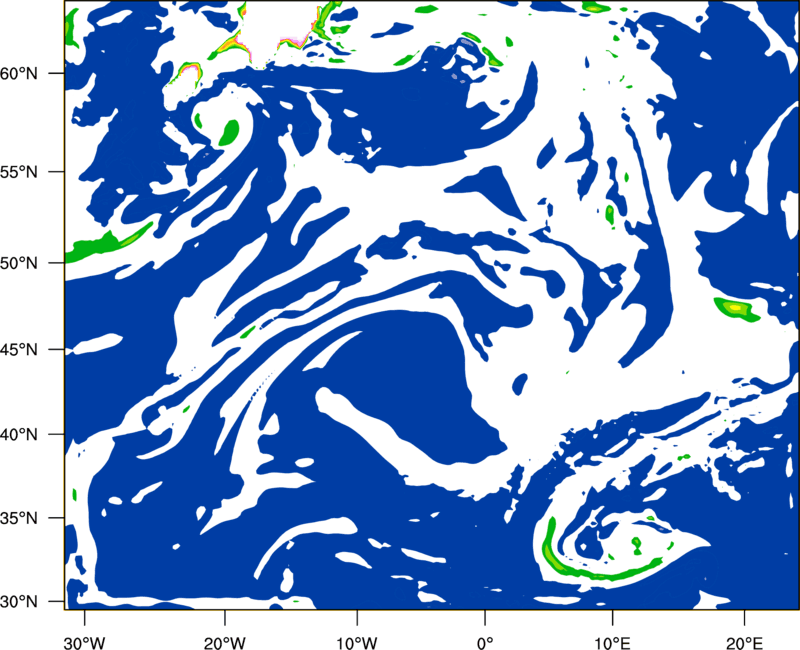The width and height of the screenshot is (800, 650).
Task: Select the 30°W longitude label
Action: [x=85, y=642]
